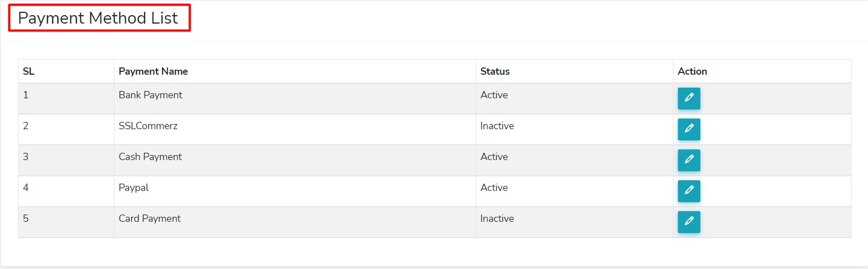
Task: Select the Card Payment name cell
Action: 150,218
